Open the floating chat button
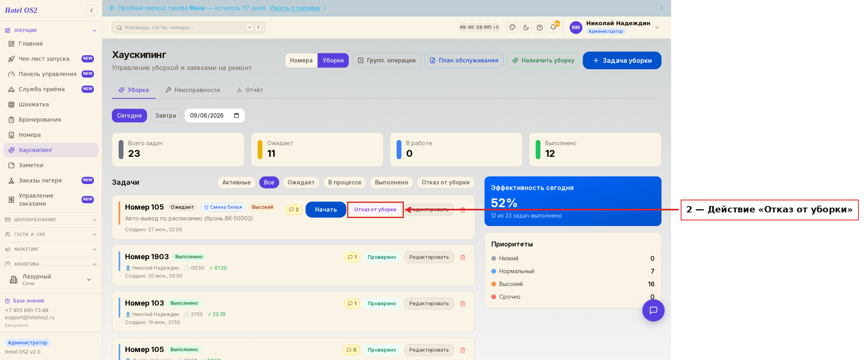This screenshot has height=360, width=868. coord(653,310)
